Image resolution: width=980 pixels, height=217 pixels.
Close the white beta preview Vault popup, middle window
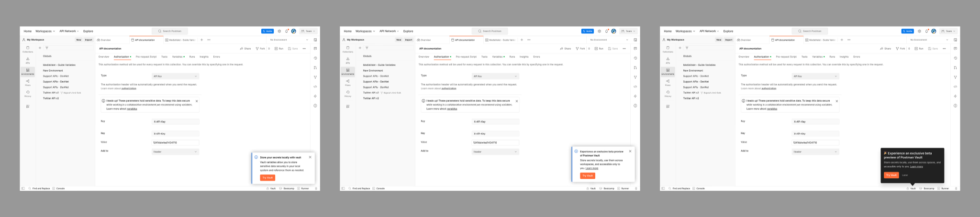(x=630, y=151)
